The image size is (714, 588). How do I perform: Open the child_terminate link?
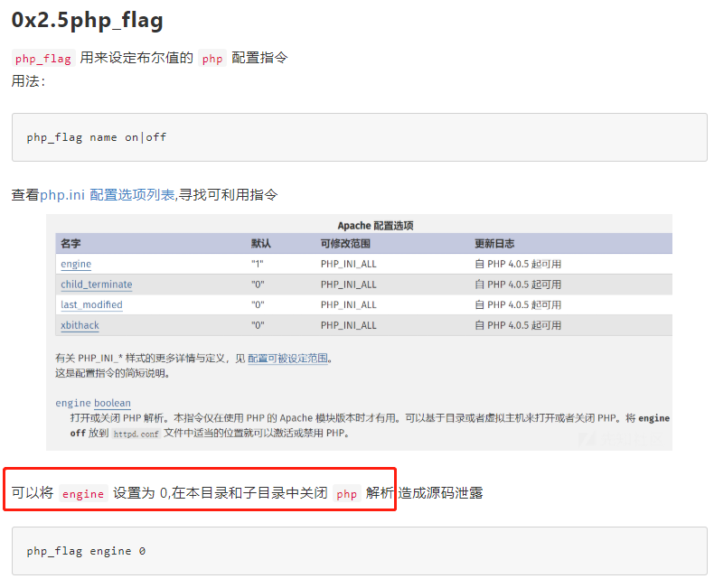(x=97, y=285)
